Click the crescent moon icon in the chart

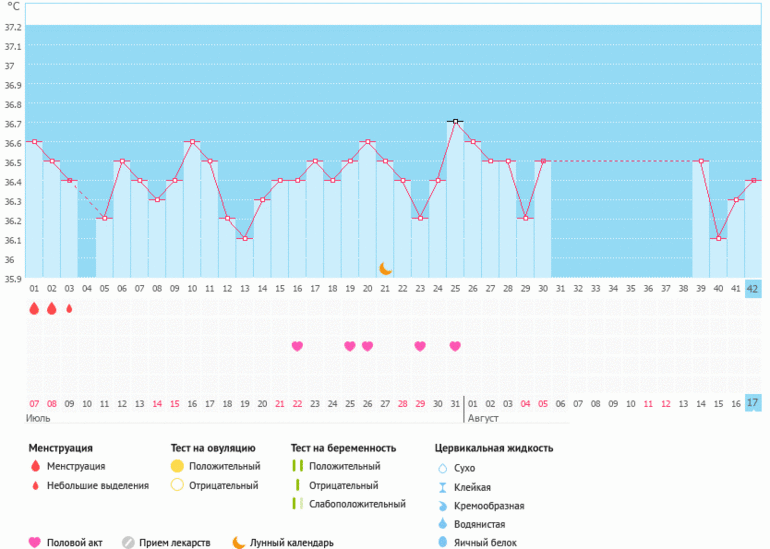385,268
